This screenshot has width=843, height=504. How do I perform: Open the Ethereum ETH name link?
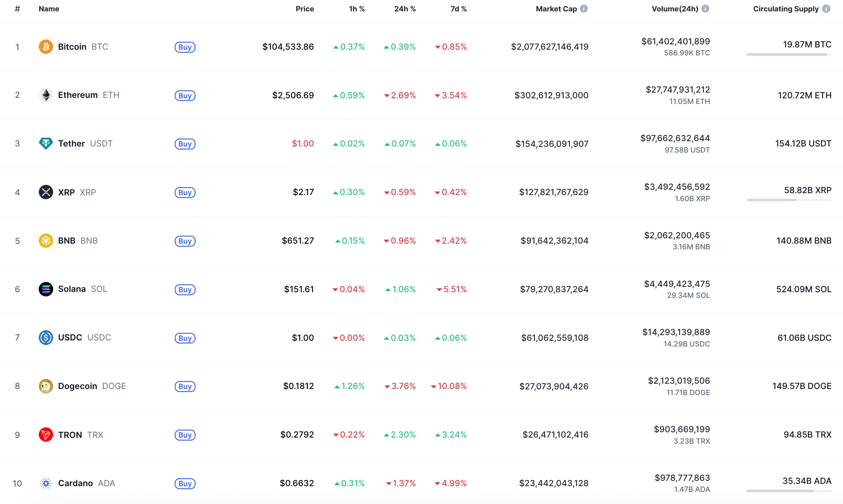89,95
